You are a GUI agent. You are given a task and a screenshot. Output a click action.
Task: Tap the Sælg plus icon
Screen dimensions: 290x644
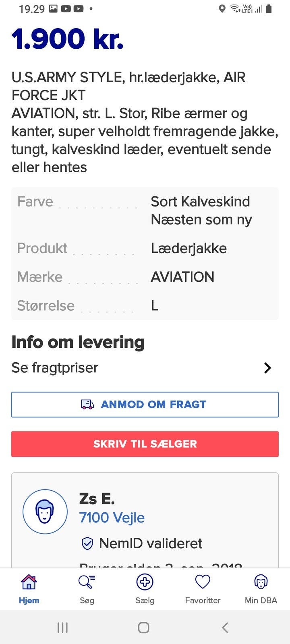(x=145, y=582)
